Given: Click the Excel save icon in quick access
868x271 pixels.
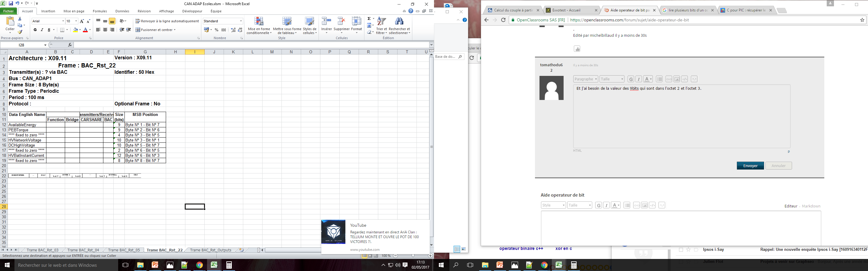Looking at the screenshot, I should 11,3.
